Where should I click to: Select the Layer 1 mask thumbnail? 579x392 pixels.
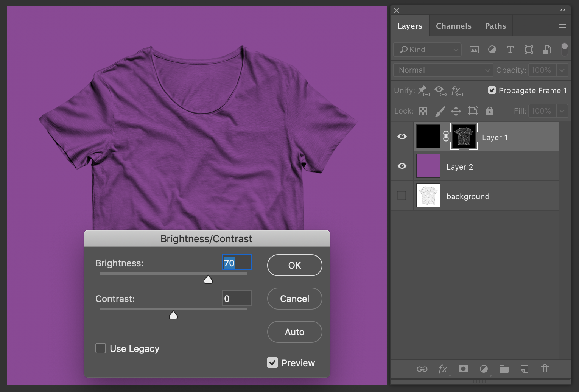pyautogui.click(x=464, y=137)
